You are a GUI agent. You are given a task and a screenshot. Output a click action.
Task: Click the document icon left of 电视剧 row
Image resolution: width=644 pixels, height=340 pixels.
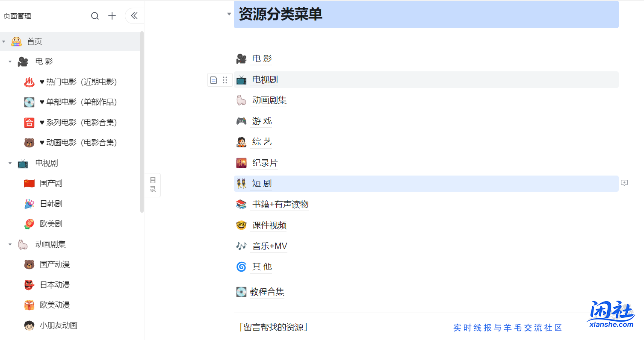coord(213,80)
